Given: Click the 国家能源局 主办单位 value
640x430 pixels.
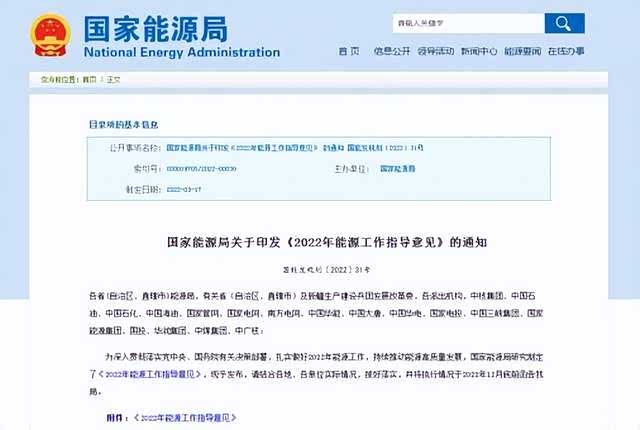Looking at the screenshot, I should click(x=398, y=170).
